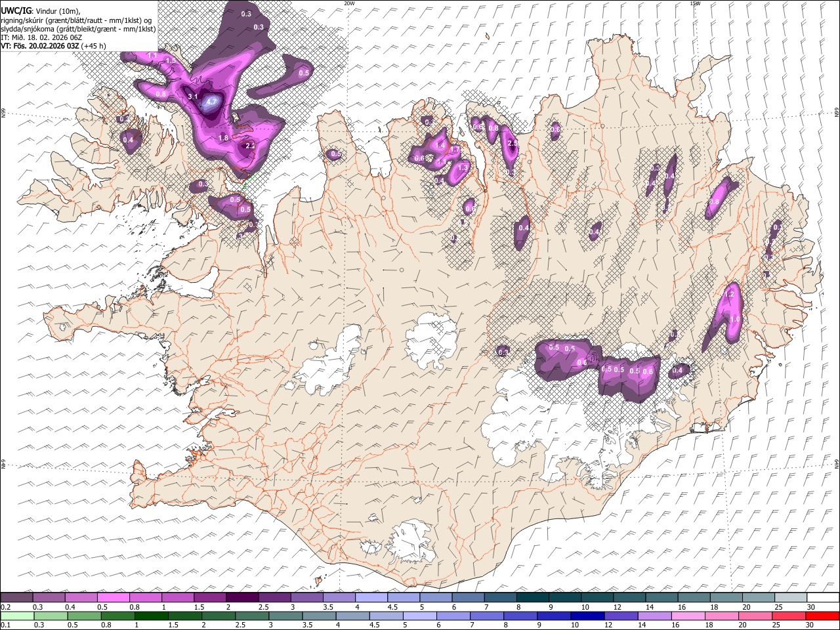Select the rain legend swatch for 25–30 mm

coord(790,616)
